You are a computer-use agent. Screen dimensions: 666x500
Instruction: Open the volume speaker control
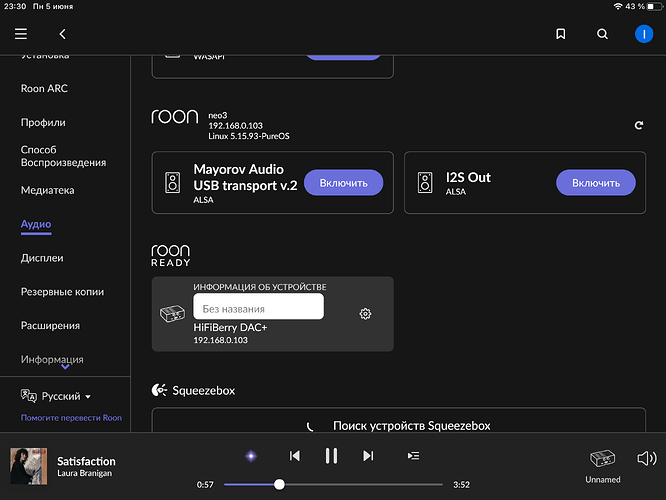646,459
